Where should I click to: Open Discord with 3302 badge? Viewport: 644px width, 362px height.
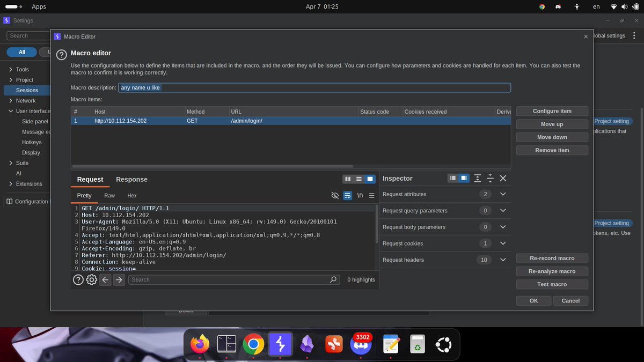pyautogui.click(x=361, y=344)
